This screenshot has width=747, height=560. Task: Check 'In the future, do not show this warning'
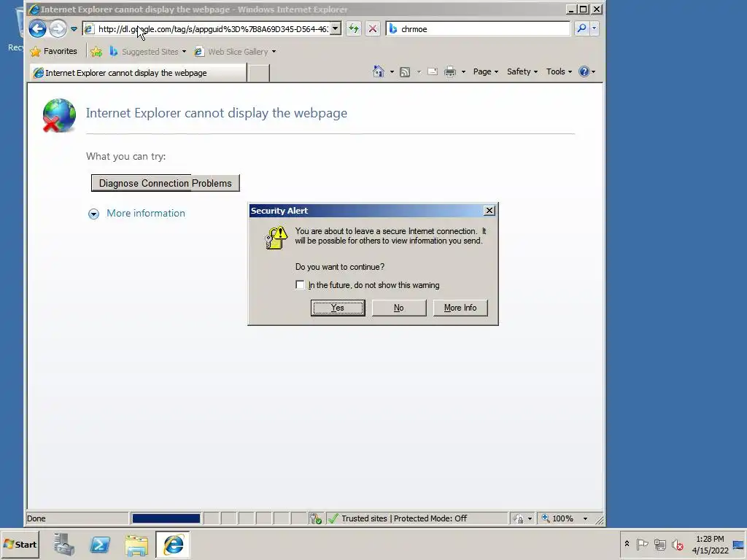(300, 285)
